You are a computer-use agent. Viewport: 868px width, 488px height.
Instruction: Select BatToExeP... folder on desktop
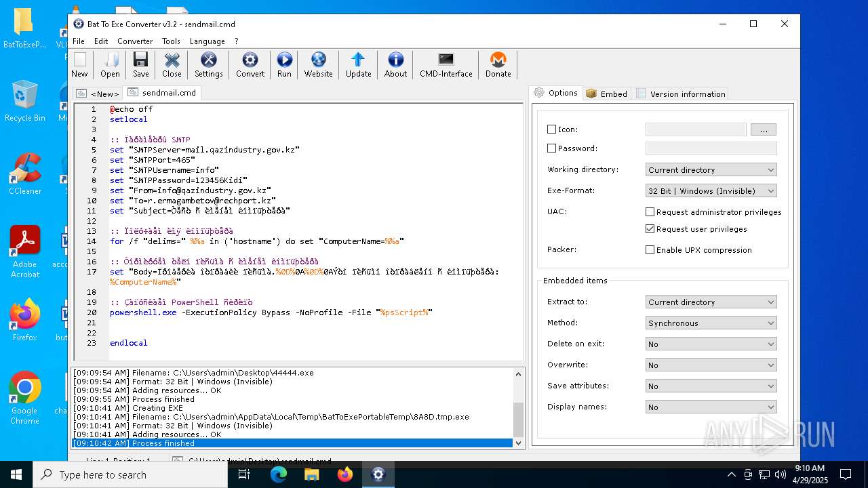25,28
